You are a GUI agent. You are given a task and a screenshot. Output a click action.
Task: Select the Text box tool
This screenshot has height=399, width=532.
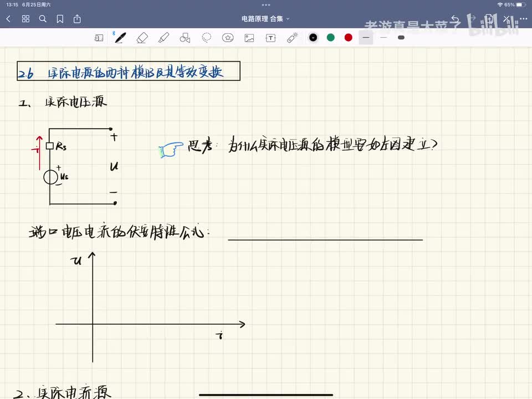pyautogui.click(x=271, y=38)
